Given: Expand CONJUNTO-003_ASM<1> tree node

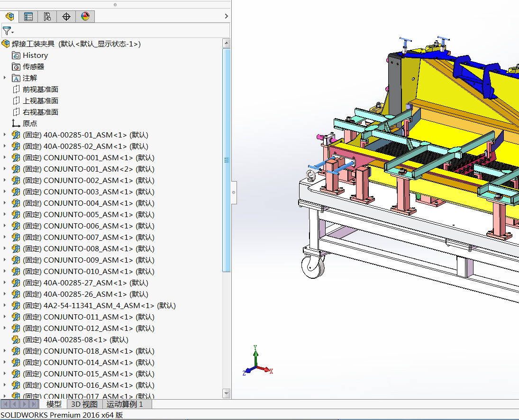Looking at the screenshot, I should pos(5,192).
